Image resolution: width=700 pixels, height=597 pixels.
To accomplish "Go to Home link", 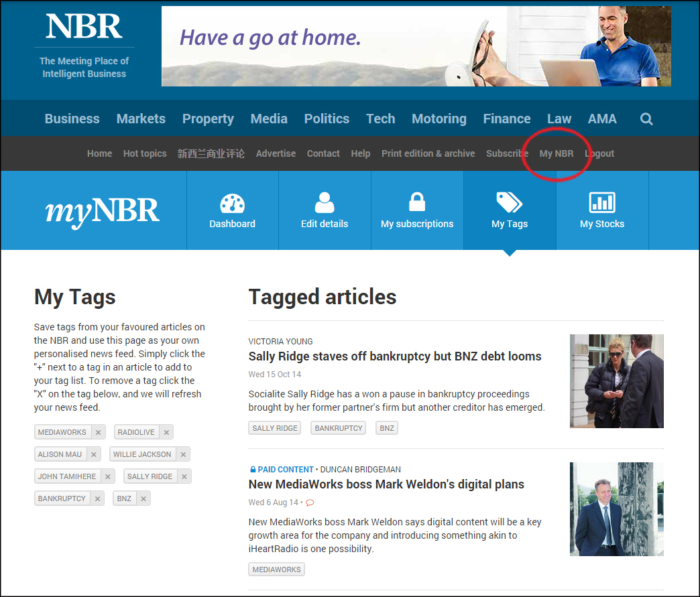I will (x=99, y=153).
